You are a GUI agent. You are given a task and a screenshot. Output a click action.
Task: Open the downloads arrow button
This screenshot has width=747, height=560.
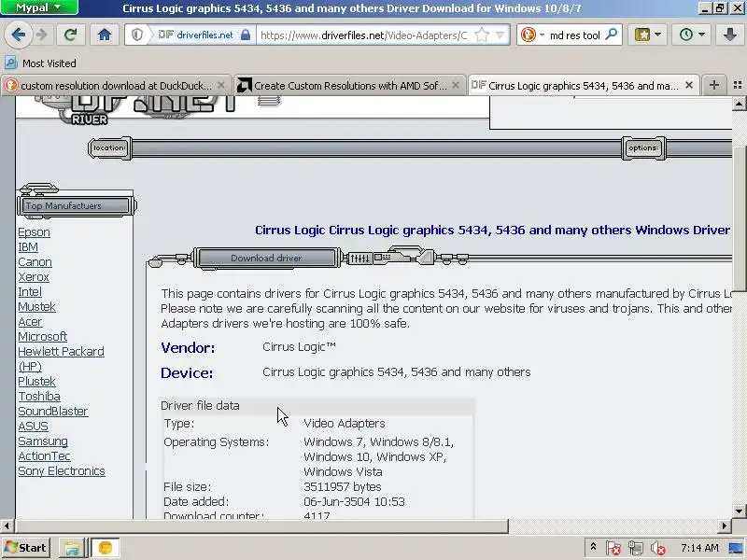729,35
